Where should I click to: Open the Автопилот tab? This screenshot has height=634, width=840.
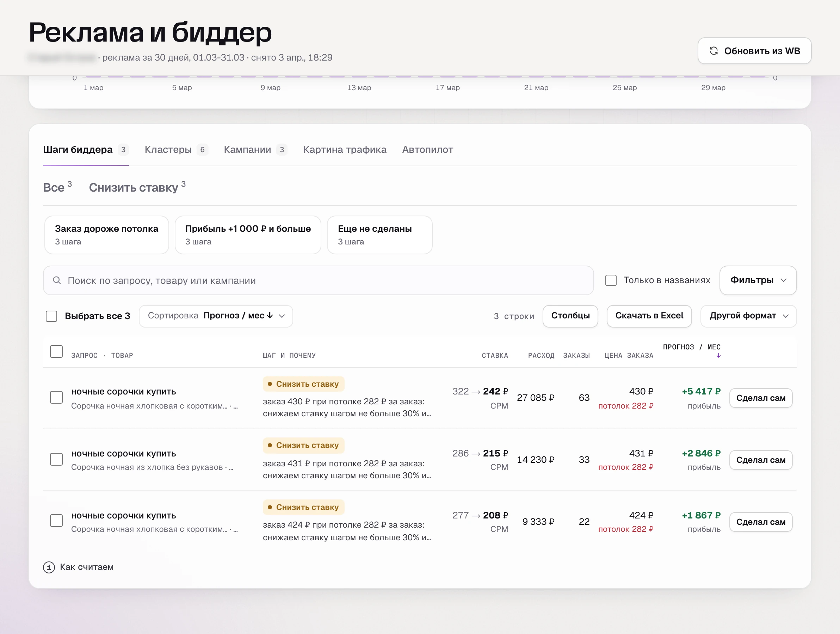(x=427, y=150)
